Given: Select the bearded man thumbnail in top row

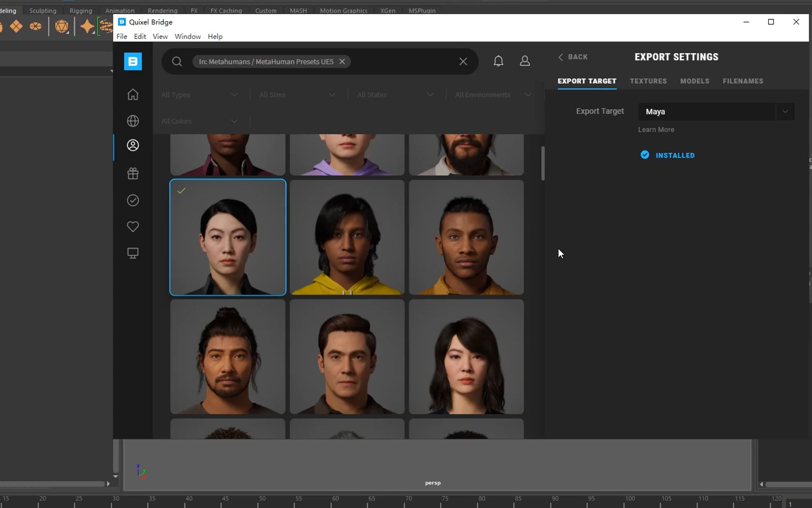Looking at the screenshot, I should [466, 155].
